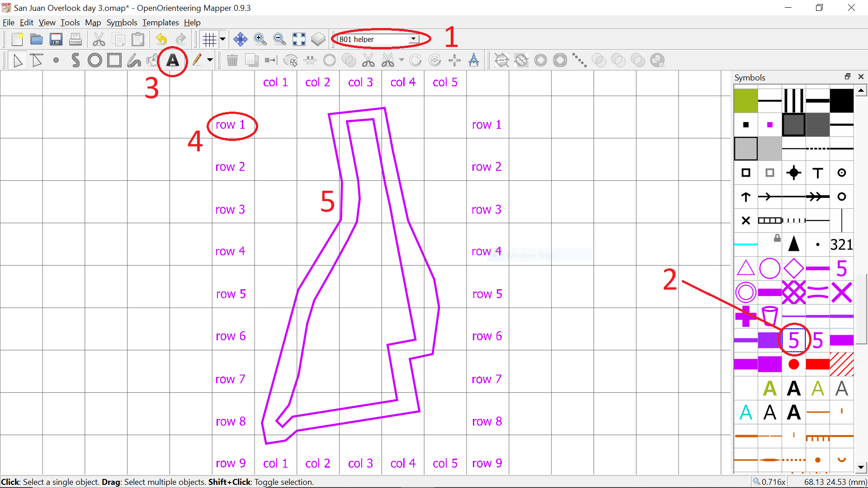Expand the paint-on-template pencil dropdown arrow
Viewport: 868px width, 488px height.
210,60
